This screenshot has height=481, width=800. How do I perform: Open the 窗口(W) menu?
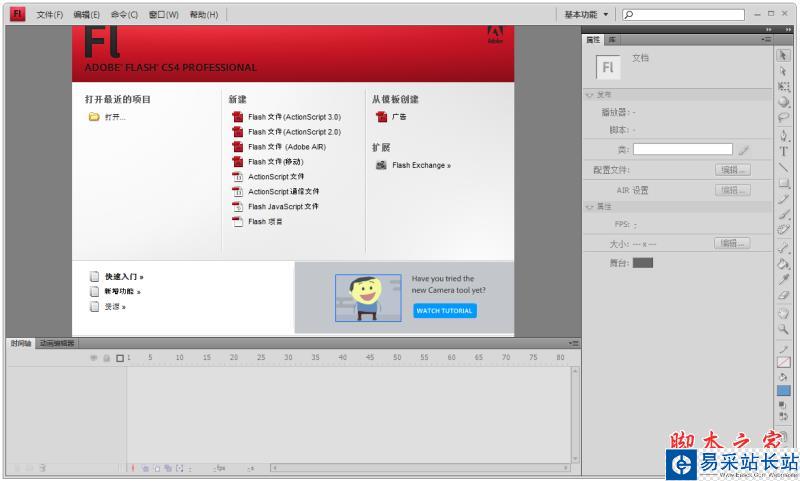[x=164, y=15]
